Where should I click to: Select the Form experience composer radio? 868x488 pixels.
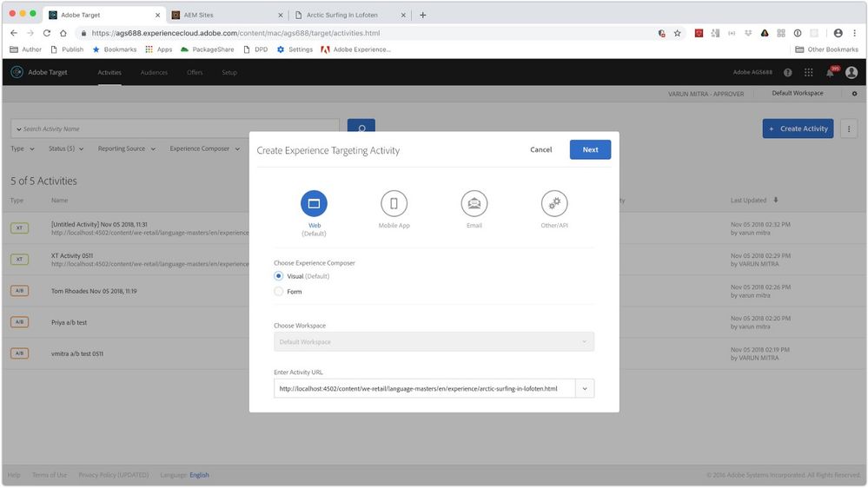coord(279,292)
